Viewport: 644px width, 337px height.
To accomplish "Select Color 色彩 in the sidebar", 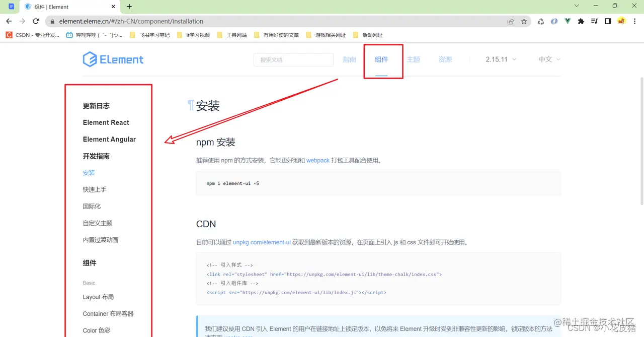I will point(97,330).
